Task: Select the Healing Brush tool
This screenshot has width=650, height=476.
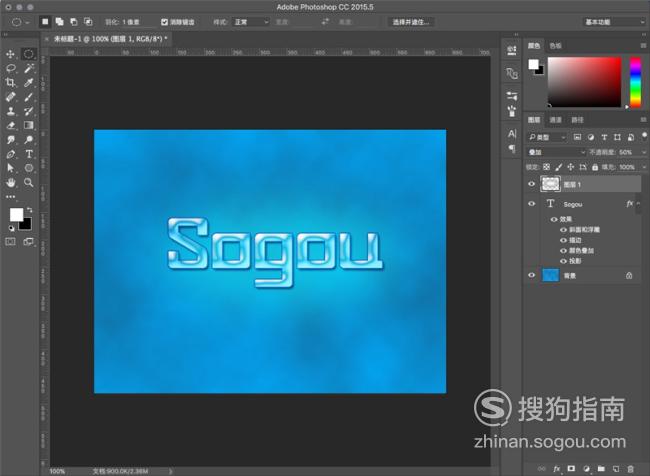Action: tap(11, 97)
